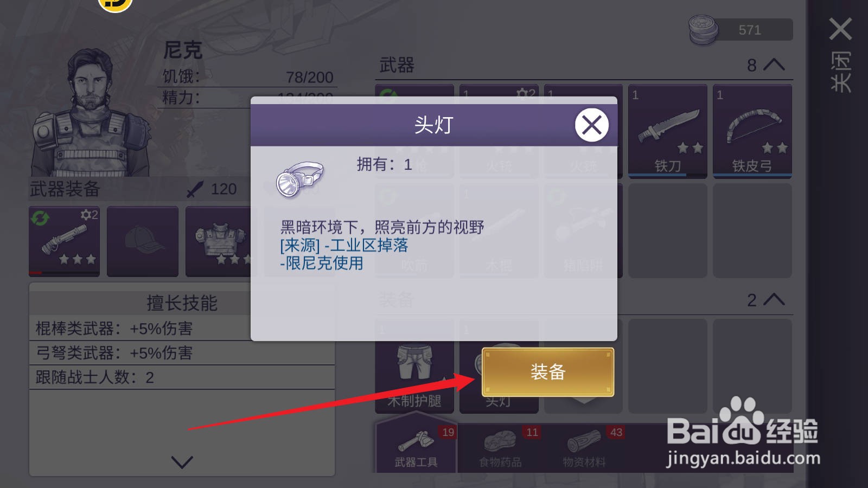Select empty inventory slot below 铁皮弓
The height and width of the screenshot is (488, 868).
(x=752, y=230)
